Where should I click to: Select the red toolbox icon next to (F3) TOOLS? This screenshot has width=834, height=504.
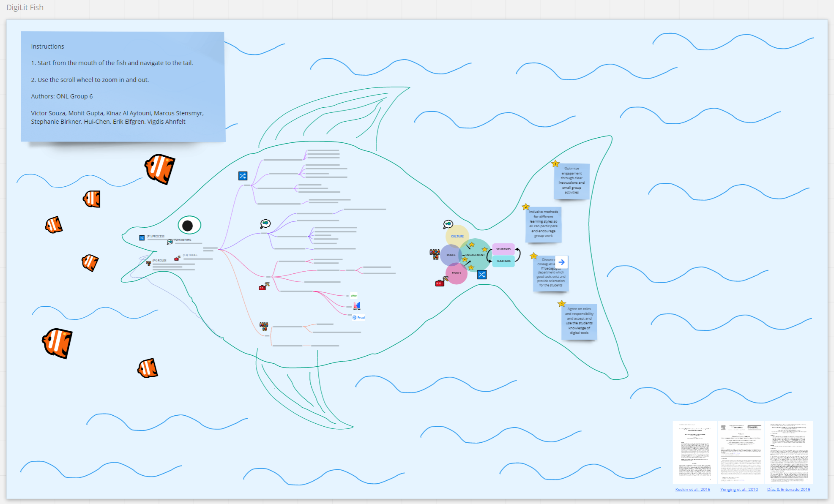click(177, 258)
